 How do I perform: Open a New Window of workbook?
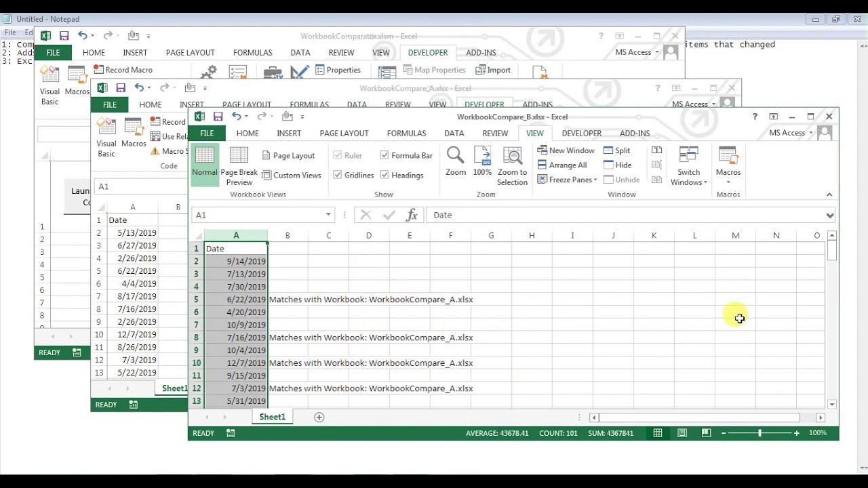tap(566, 150)
